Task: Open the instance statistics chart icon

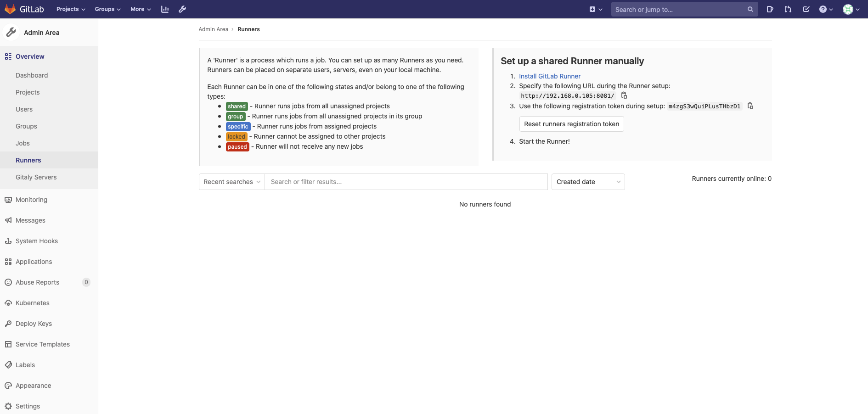Action: 165,9
